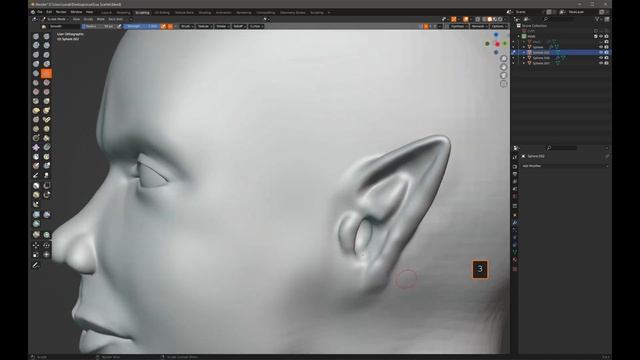Open the Sculpt Mode dropdown
Image resolution: width=640 pixels, height=360 pixels.
coord(56,19)
